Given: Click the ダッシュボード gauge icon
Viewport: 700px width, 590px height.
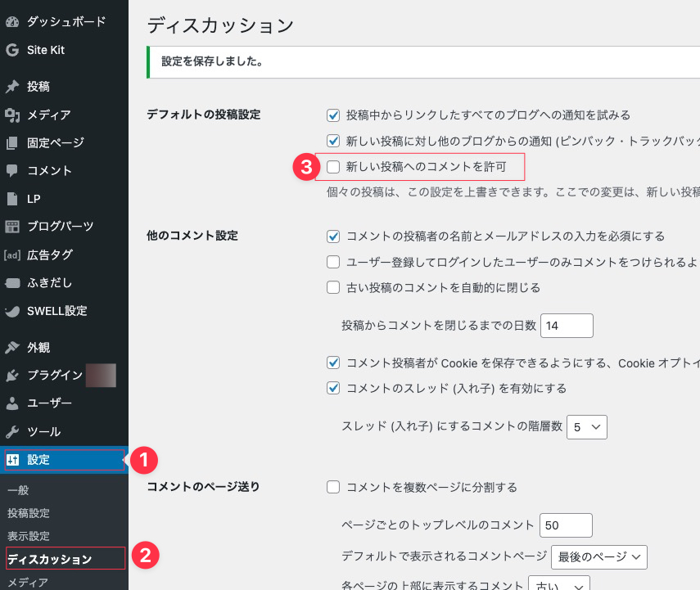Looking at the screenshot, I should click(12, 22).
